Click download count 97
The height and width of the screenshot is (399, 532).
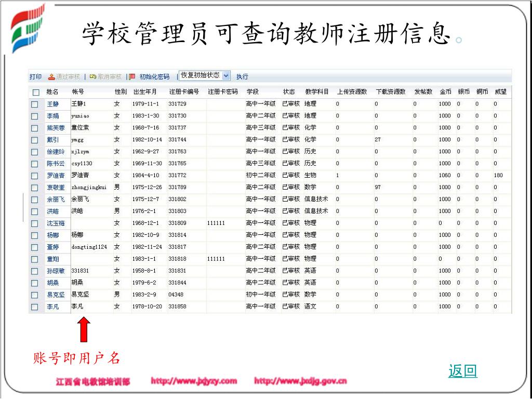tap(378, 187)
